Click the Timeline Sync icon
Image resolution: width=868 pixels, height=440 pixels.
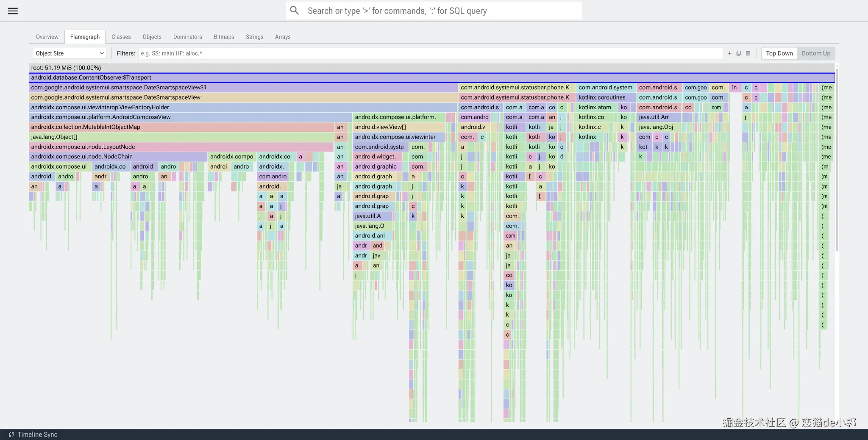(11, 434)
